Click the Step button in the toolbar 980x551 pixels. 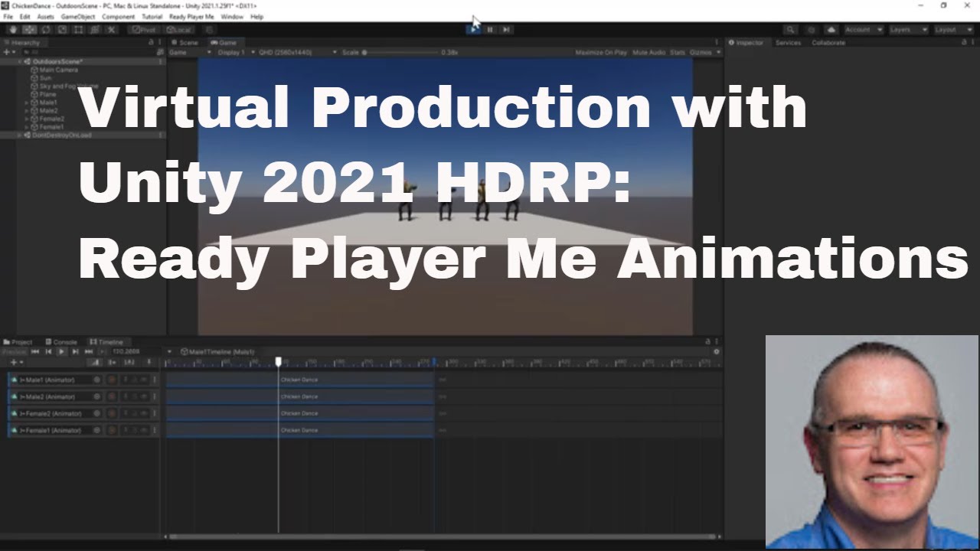[x=506, y=30]
